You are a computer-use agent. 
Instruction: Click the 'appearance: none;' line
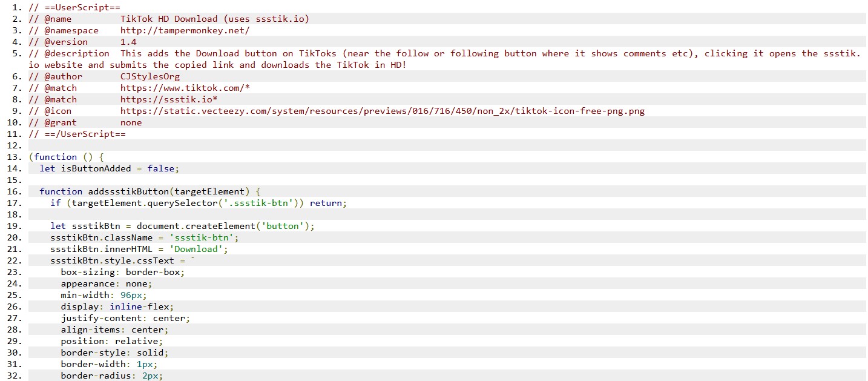[107, 283]
